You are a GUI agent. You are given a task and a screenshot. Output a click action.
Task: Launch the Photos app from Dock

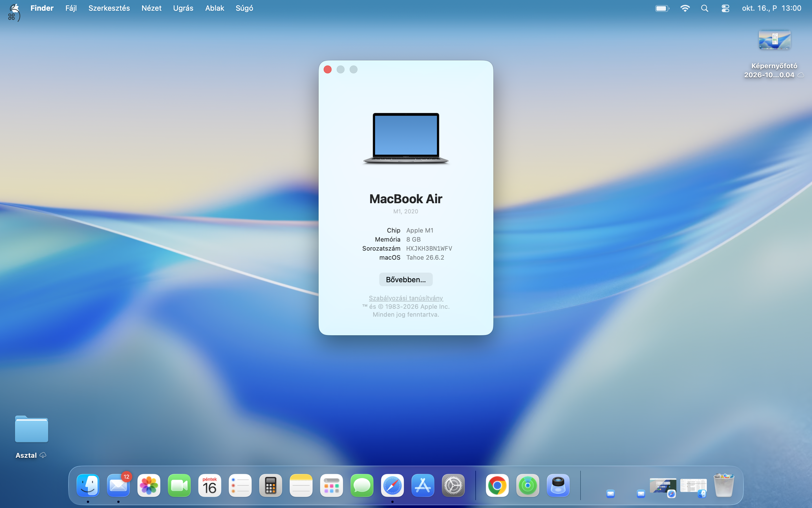click(x=149, y=485)
